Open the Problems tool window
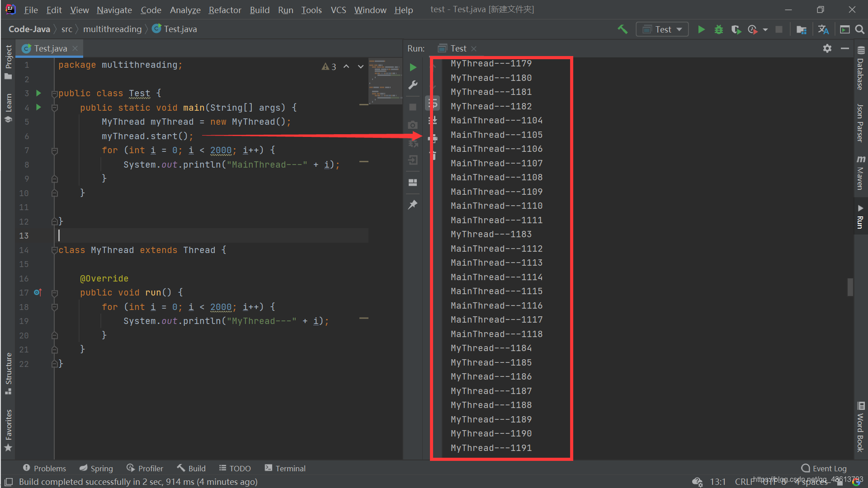Screen dimensions: 868x488 pyautogui.click(x=44, y=468)
